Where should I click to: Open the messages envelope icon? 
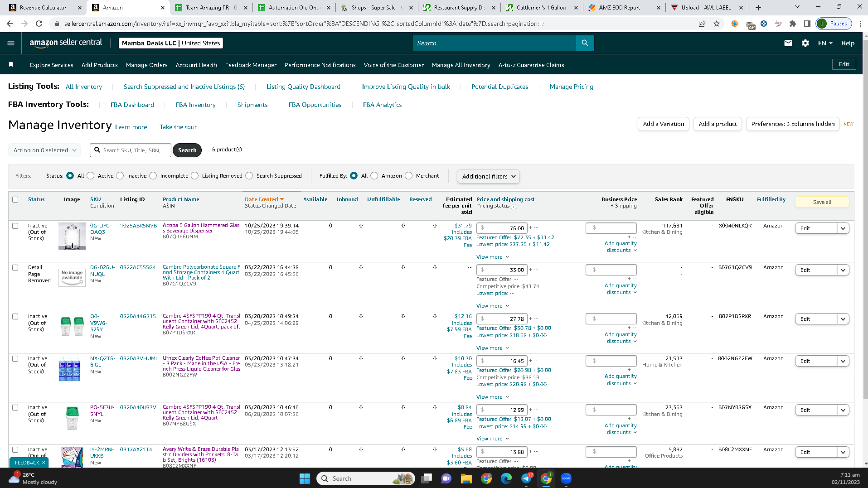tap(788, 43)
